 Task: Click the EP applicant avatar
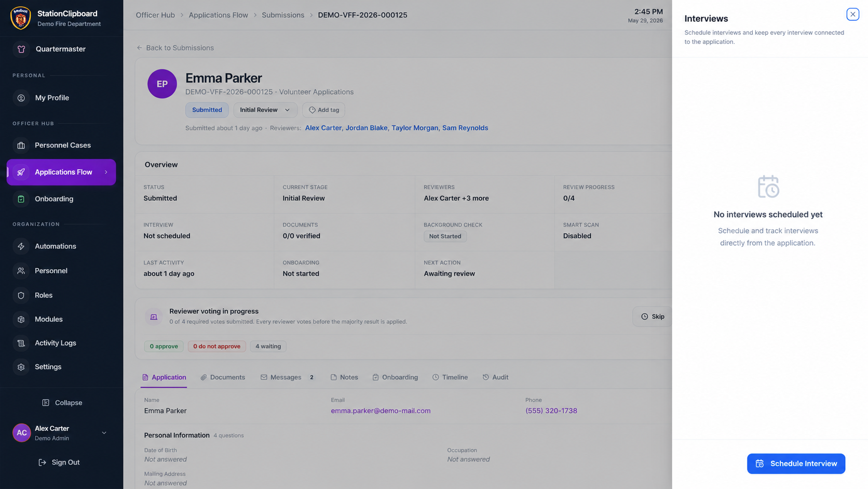click(162, 84)
